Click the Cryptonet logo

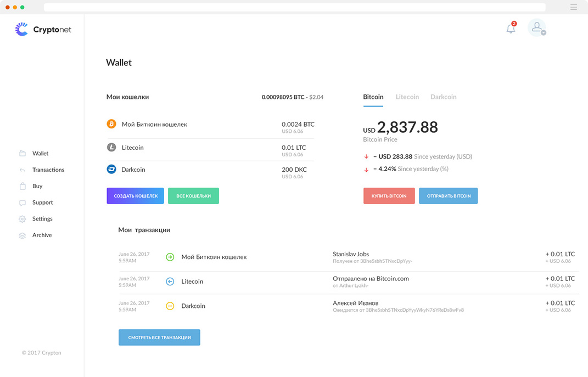point(43,29)
